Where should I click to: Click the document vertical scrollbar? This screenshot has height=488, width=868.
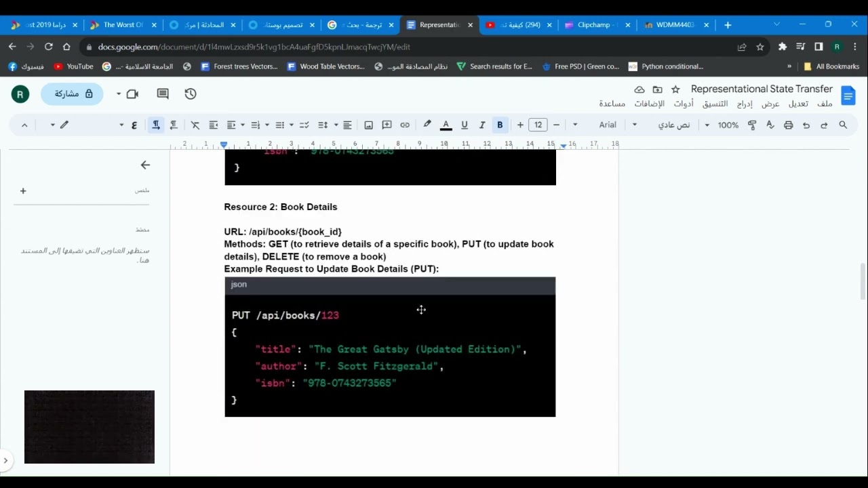(863, 281)
